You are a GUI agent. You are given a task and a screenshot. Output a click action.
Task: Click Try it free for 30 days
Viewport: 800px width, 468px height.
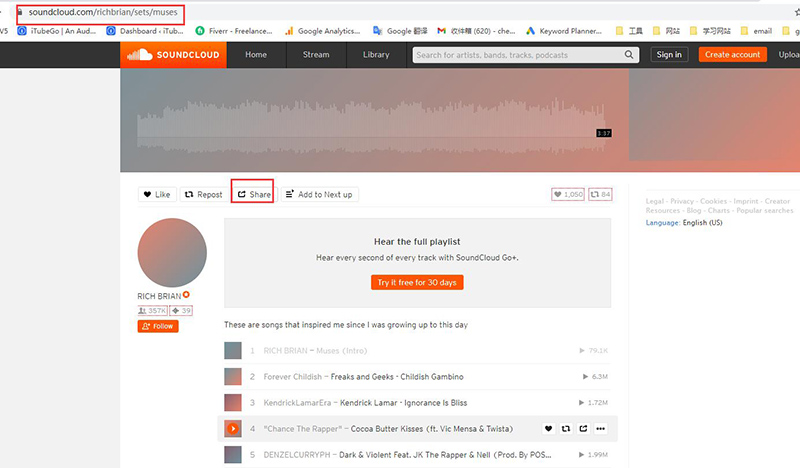pos(417,282)
